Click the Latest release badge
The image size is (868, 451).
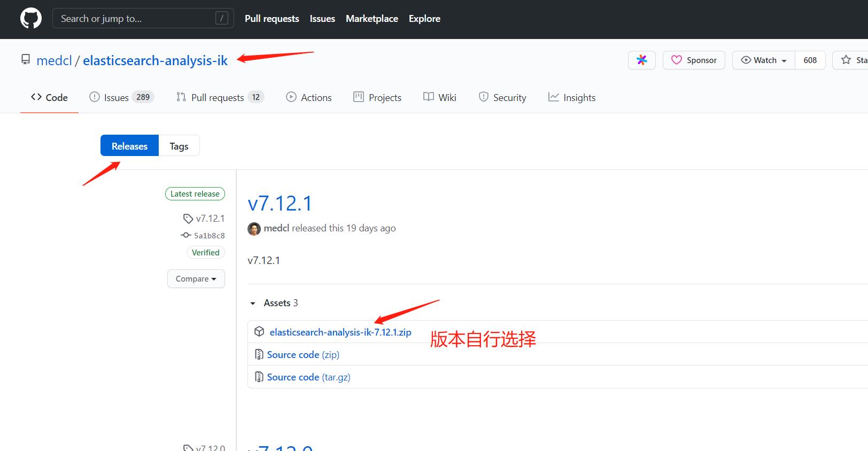click(195, 193)
